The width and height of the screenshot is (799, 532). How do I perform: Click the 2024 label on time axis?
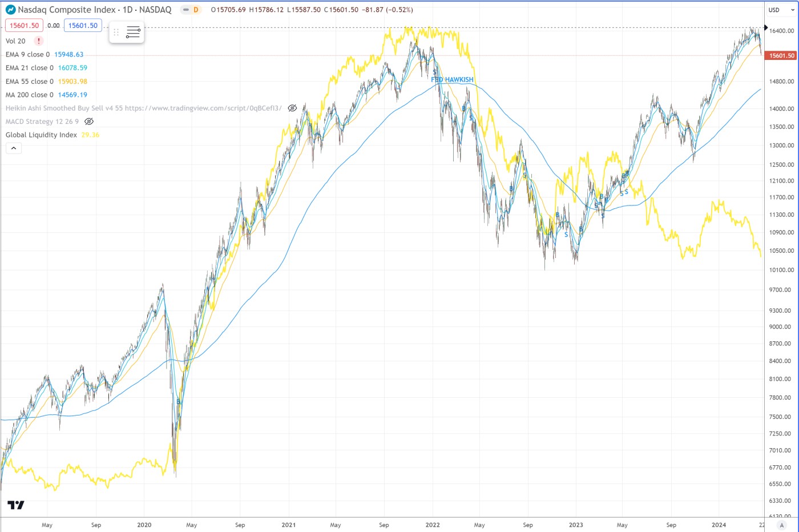pyautogui.click(x=719, y=525)
